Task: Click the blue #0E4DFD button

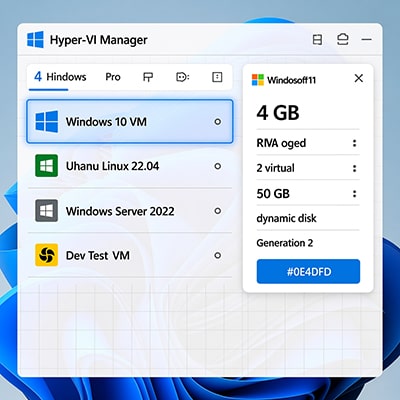Action: point(308,272)
